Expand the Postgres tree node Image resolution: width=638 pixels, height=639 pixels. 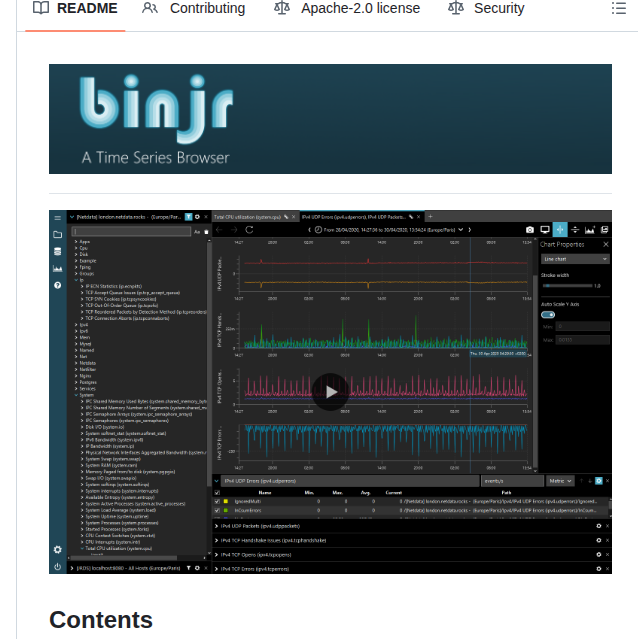click(76, 382)
